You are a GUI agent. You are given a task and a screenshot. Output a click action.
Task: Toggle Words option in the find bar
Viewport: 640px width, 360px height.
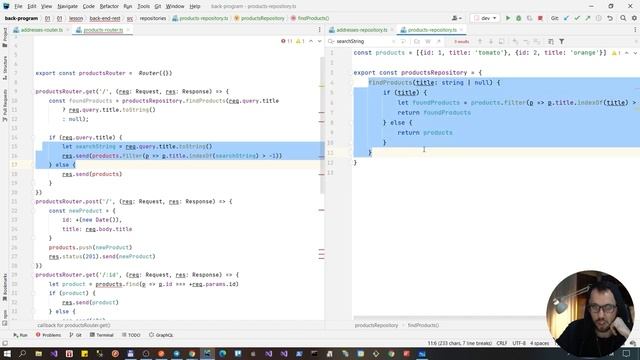tap(428, 41)
